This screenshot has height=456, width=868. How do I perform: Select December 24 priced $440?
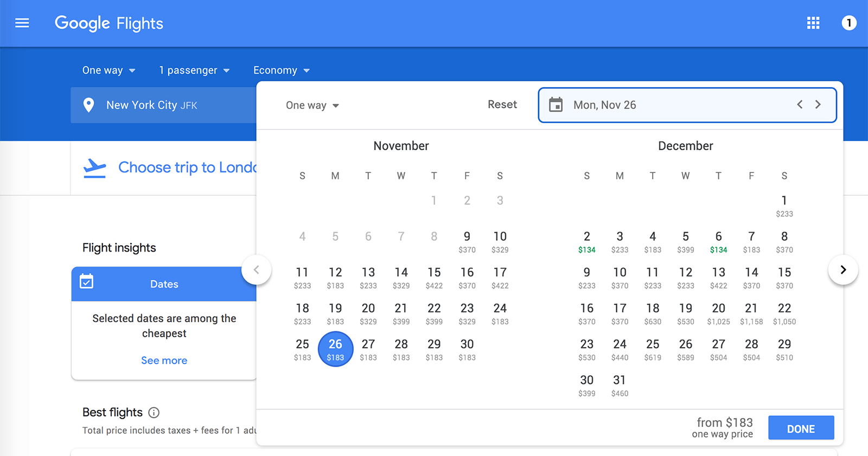point(620,350)
